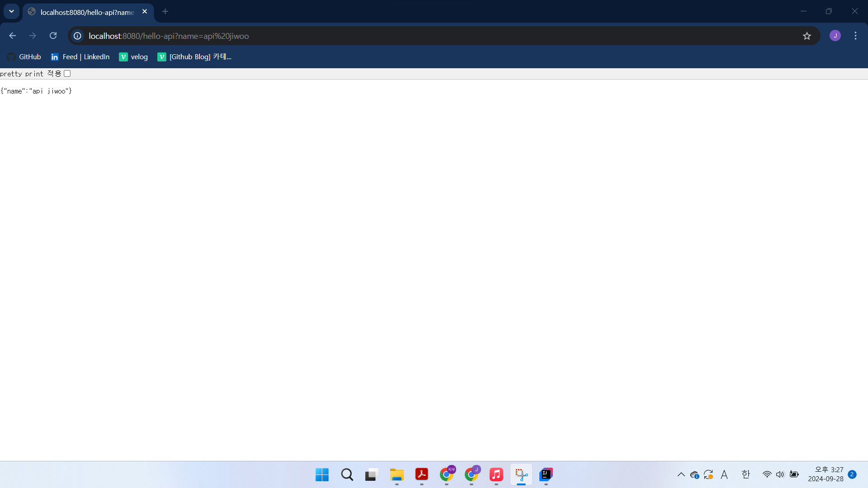
Task: Open velog bookmark
Action: tap(133, 57)
